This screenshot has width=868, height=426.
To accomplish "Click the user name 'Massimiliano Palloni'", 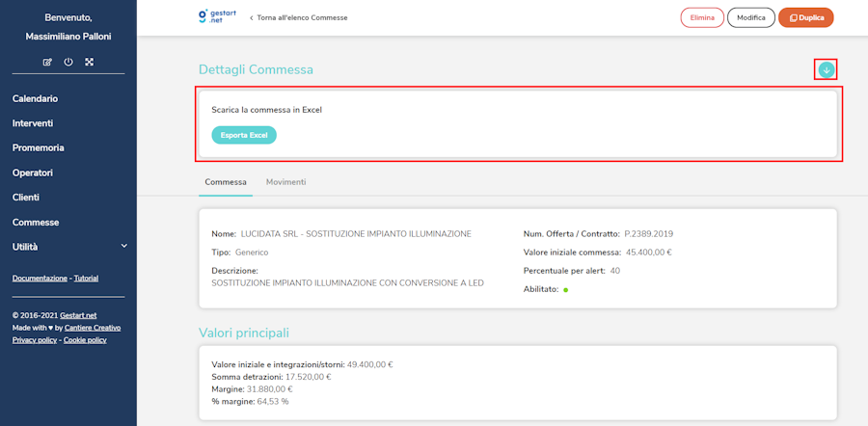I will [68, 37].
